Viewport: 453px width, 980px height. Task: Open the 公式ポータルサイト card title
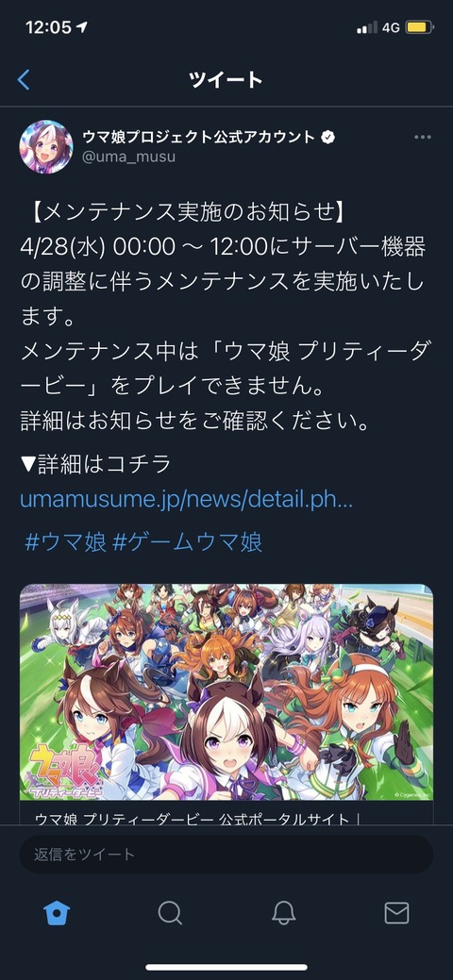pyautogui.click(x=193, y=819)
